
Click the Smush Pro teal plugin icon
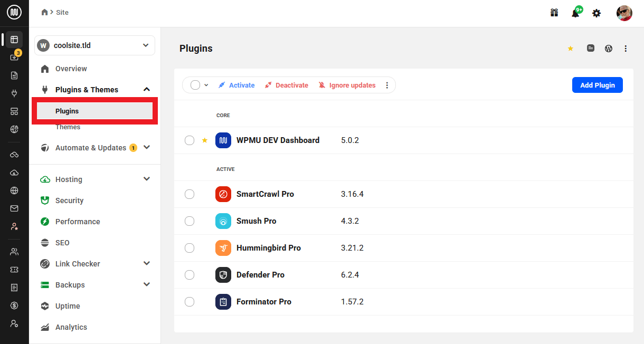[223, 221]
